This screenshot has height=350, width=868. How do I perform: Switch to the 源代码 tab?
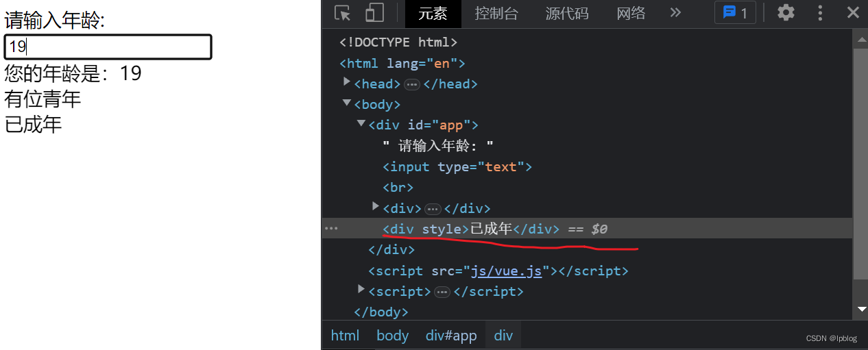pos(567,13)
